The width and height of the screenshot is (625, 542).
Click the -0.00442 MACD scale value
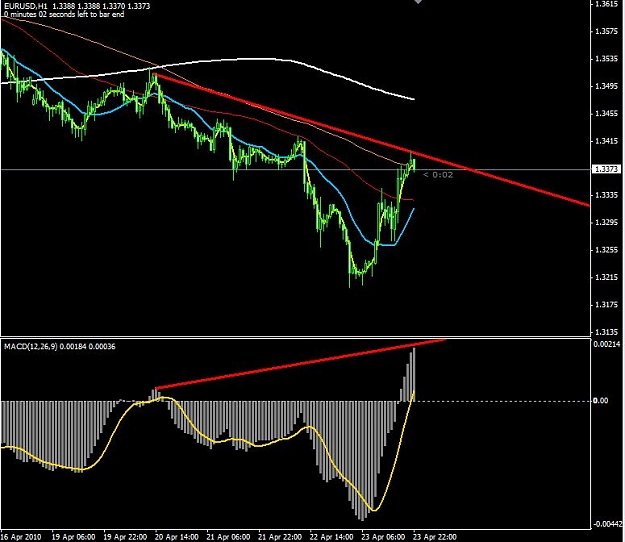click(x=607, y=524)
